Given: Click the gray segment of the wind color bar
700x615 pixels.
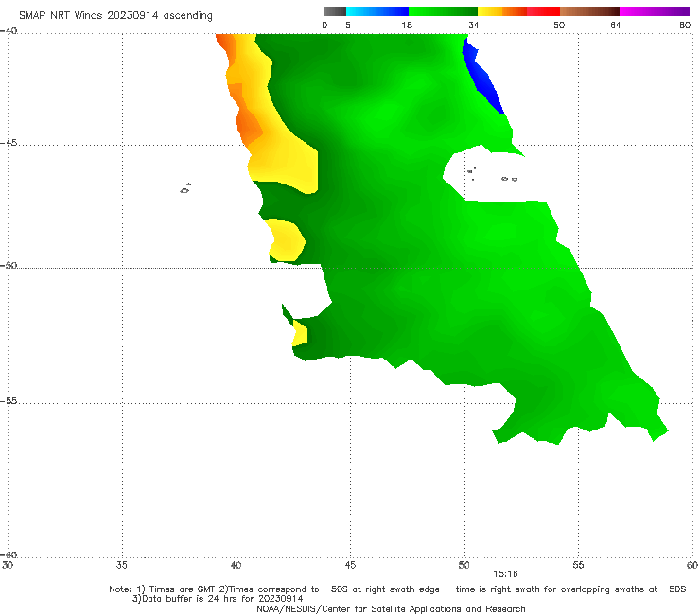Looking at the screenshot, I should coord(335,11).
